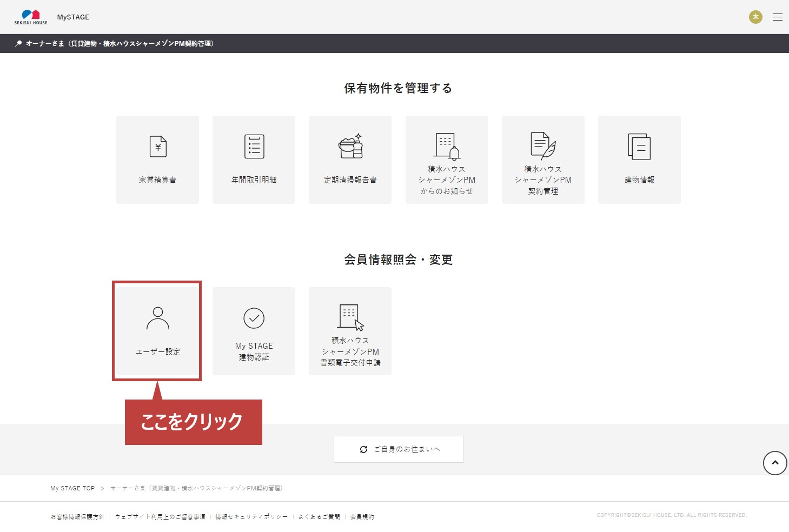Click the MySTAGE header title
The height and width of the screenshot is (532, 789).
tap(73, 17)
